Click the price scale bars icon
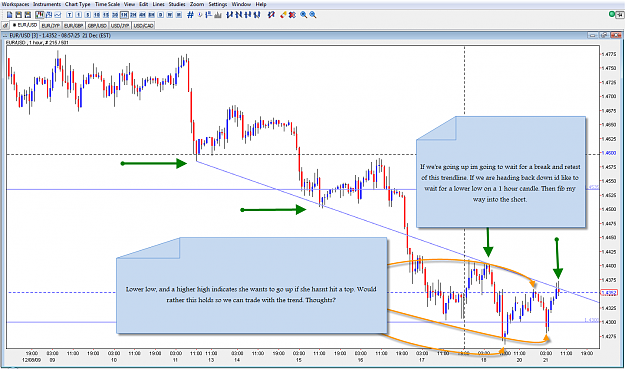The height and width of the screenshot is (369, 625). 208,15
